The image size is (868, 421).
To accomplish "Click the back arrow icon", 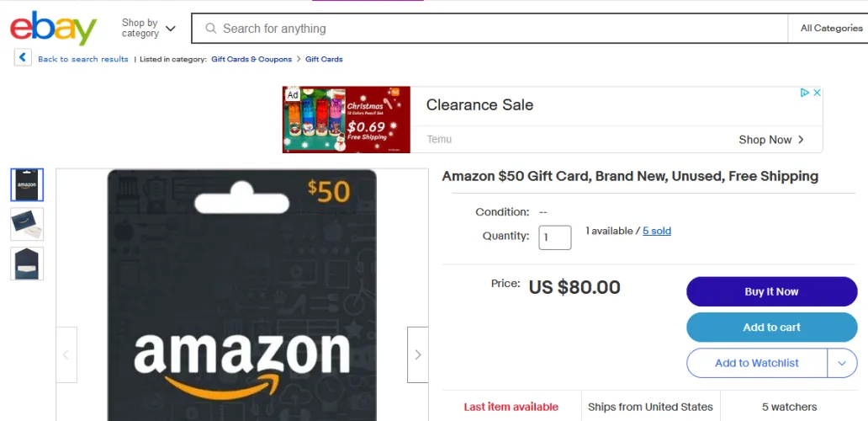I will tap(23, 58).
